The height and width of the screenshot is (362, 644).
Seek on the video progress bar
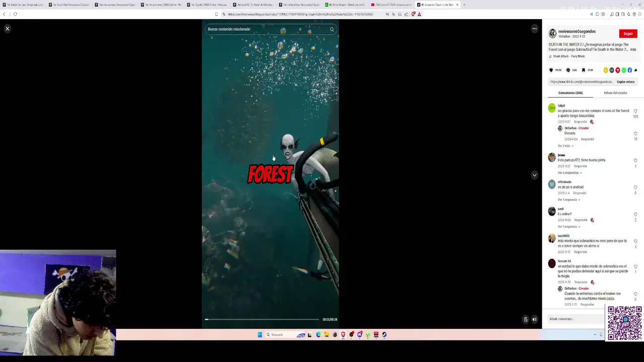[x=262, y=319]
